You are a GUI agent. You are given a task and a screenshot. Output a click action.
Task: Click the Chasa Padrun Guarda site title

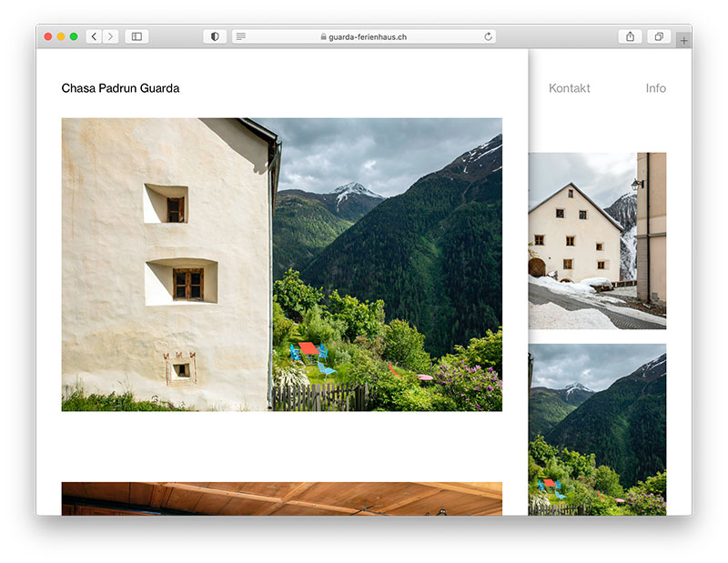click(x=120, y=88)
